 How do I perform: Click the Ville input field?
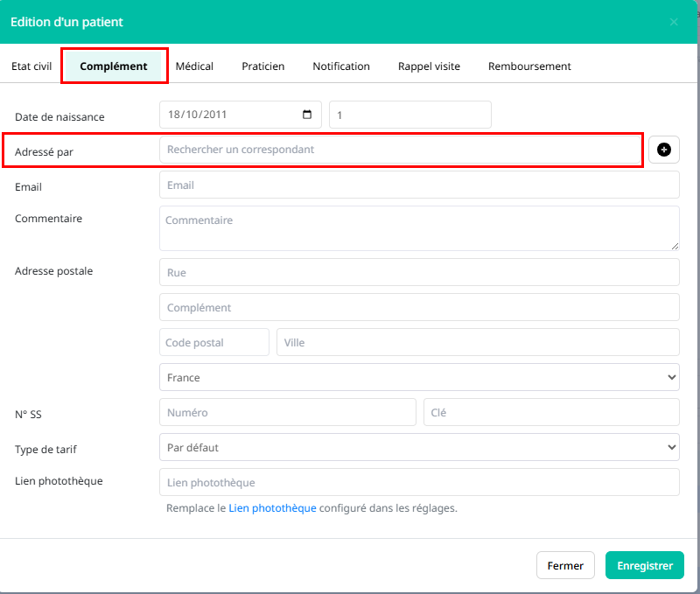[478, 342]
